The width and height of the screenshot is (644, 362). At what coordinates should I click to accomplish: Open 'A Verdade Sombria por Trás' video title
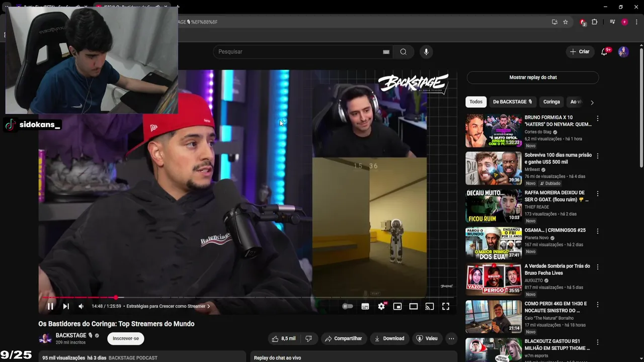557,269
